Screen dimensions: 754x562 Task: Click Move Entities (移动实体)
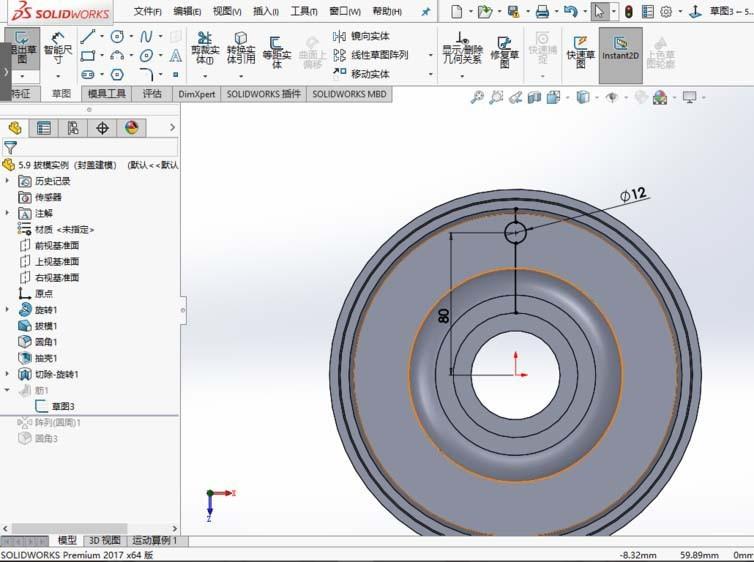pyautogui.click(x=362, y=74)
